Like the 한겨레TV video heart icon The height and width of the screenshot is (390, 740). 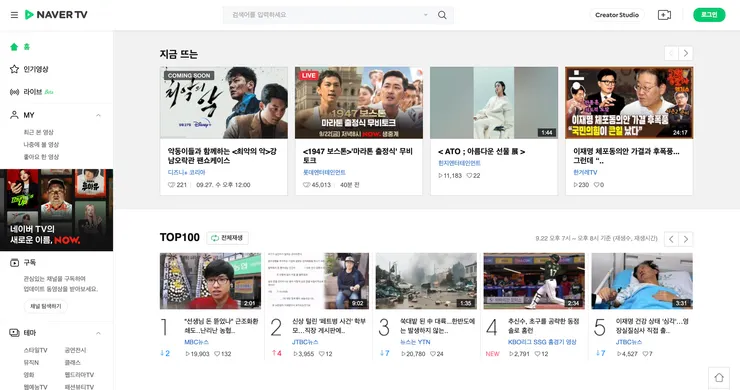pos(596,185)
